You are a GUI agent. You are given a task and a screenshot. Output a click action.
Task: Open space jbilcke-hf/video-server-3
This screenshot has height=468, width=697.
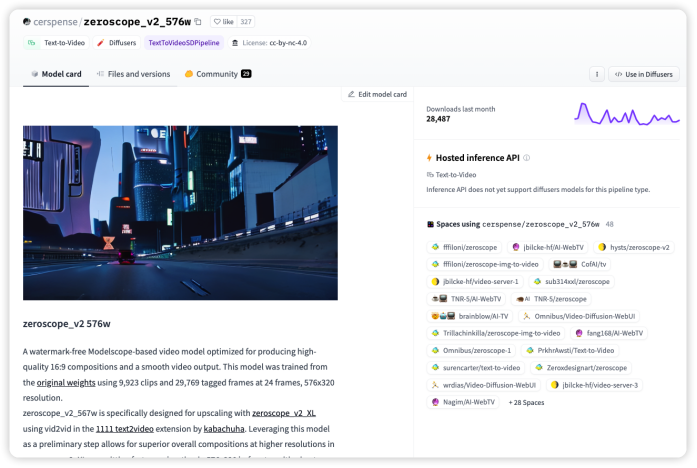coord(594,385)
